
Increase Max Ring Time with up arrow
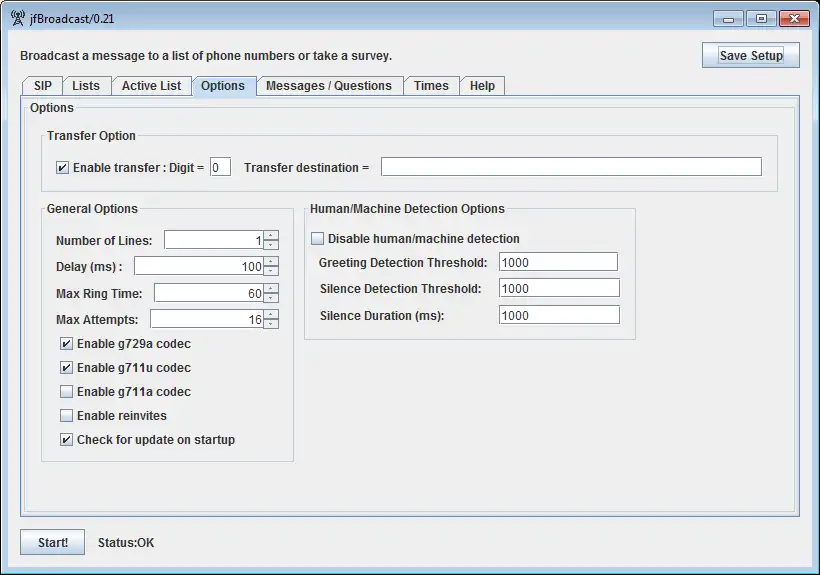coord(271,289)
